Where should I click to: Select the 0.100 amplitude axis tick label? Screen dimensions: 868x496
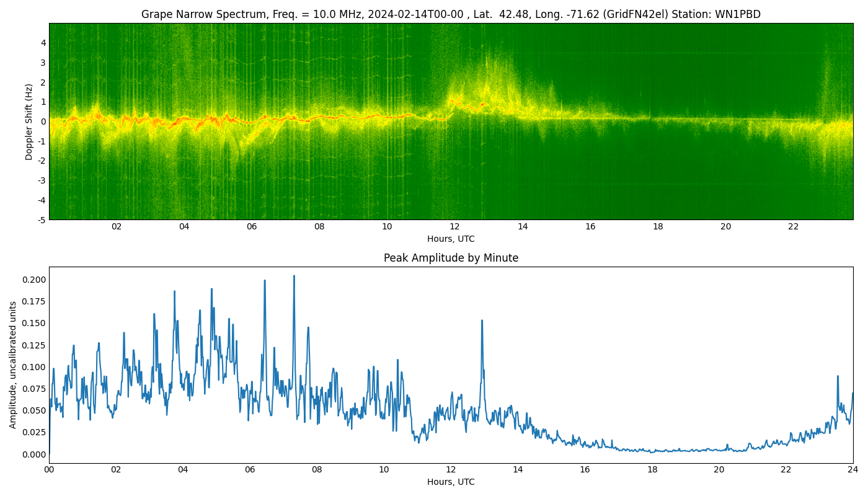click(33, 367)
